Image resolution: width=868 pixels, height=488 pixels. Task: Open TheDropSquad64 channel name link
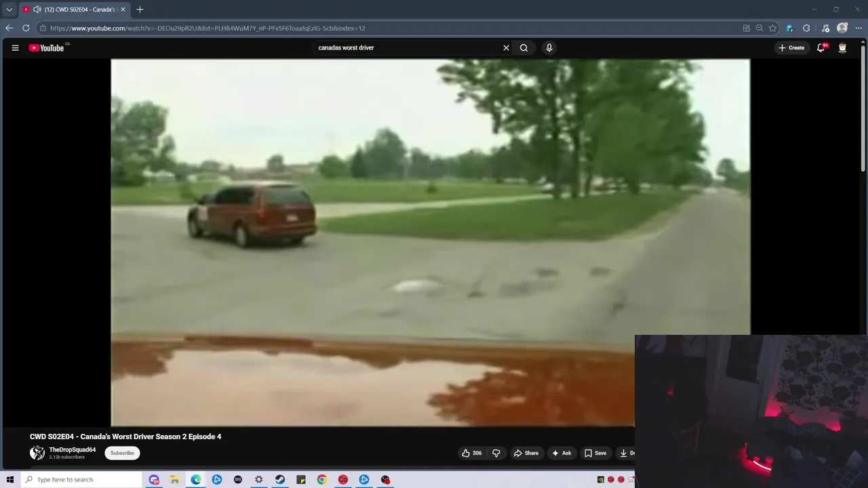click(x=72, y=449)
